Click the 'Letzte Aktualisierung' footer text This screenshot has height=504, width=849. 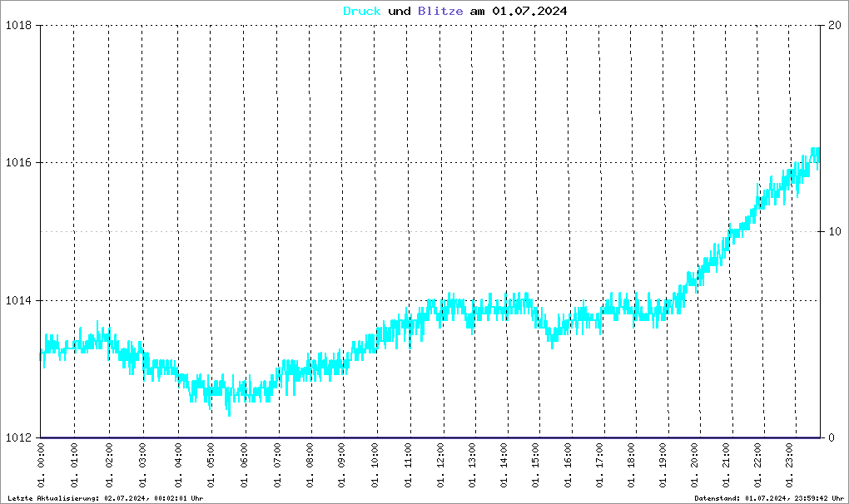point(106,498)
